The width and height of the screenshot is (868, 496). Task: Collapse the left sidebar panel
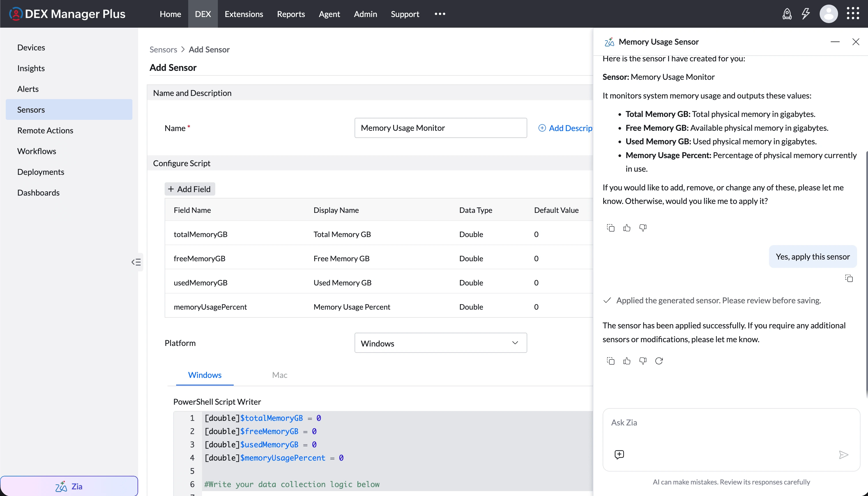click(x=136, y=262)
